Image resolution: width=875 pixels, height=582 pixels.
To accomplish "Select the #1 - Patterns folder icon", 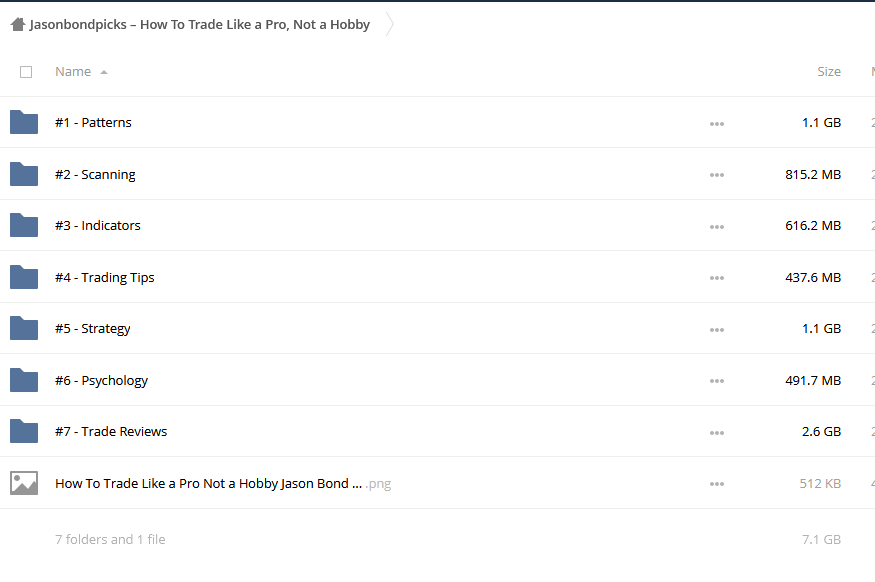I will coord(24,122).
